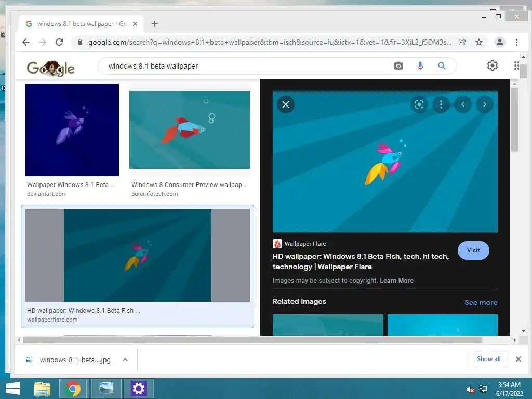Open preview panel more options

(441, 104)
